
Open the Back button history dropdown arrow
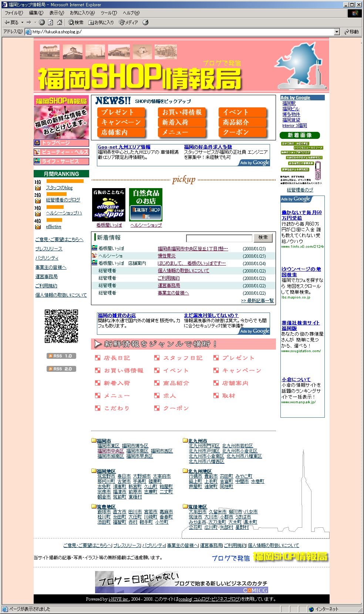point(22,22)
